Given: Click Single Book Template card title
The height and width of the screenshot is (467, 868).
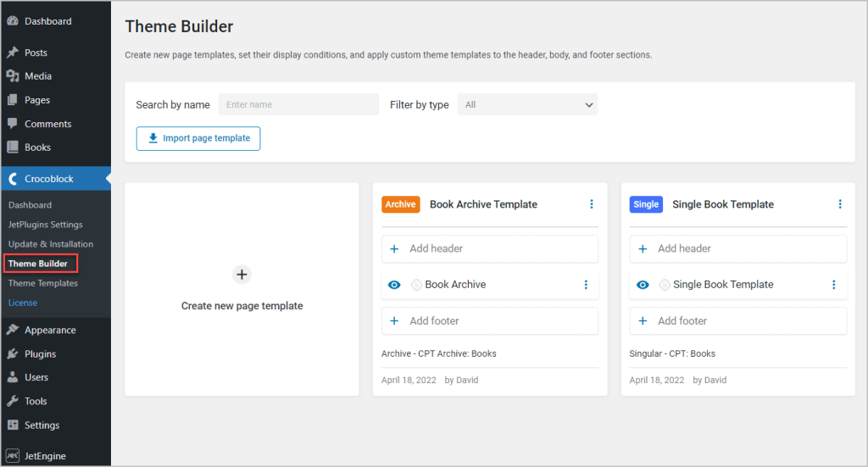Looking at the screenshot, I should 723,204.
